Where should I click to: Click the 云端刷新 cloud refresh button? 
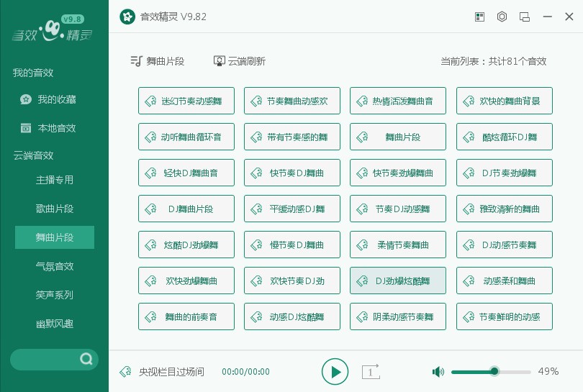[240, 61]
